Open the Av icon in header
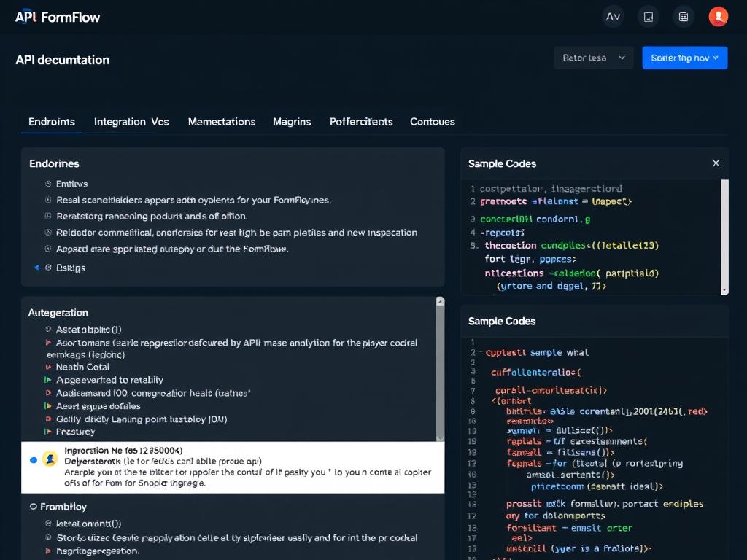This screenshot has width=747, height=560. click(613, 17)
